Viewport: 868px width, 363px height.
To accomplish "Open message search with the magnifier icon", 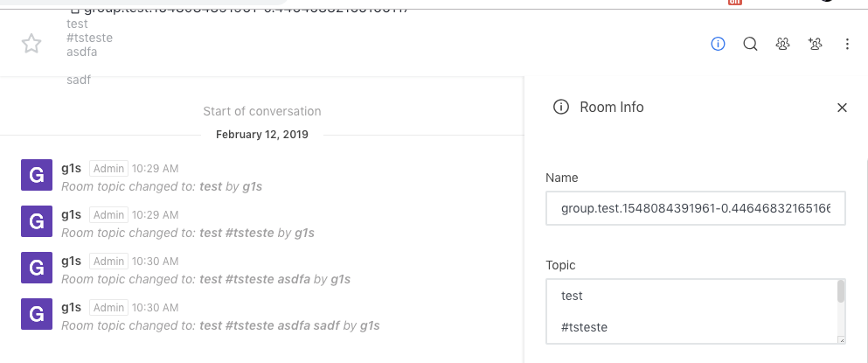I will click(750, 44).
